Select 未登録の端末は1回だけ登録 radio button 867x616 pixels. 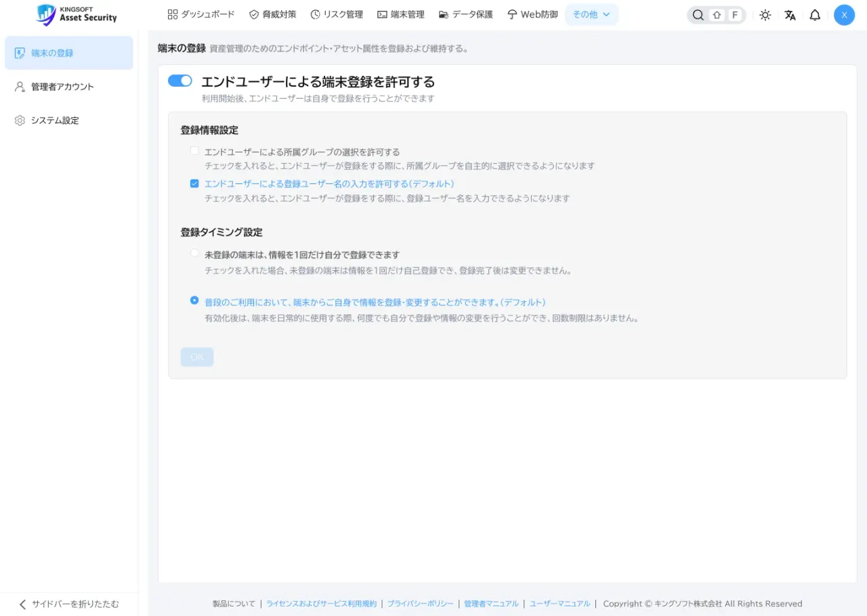point(194,253)
